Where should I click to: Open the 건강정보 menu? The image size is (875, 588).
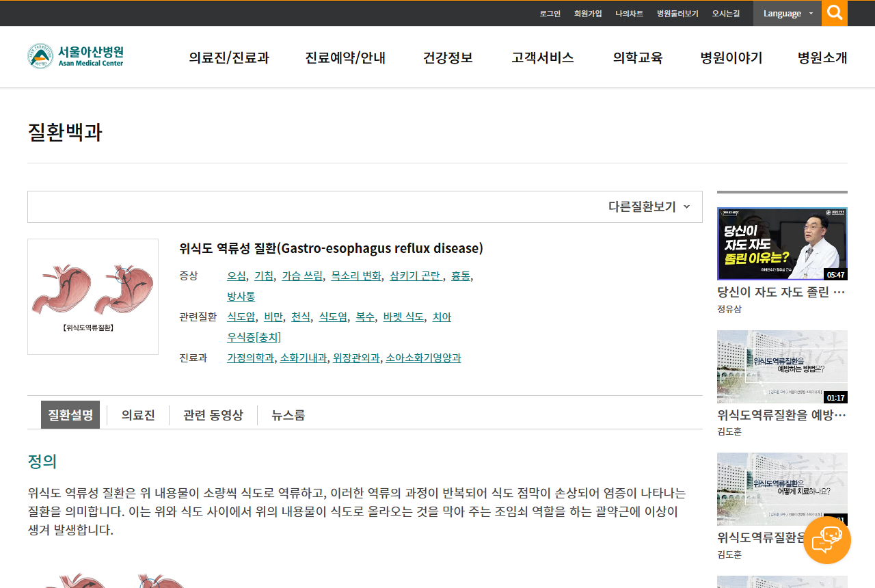(448, 58)
